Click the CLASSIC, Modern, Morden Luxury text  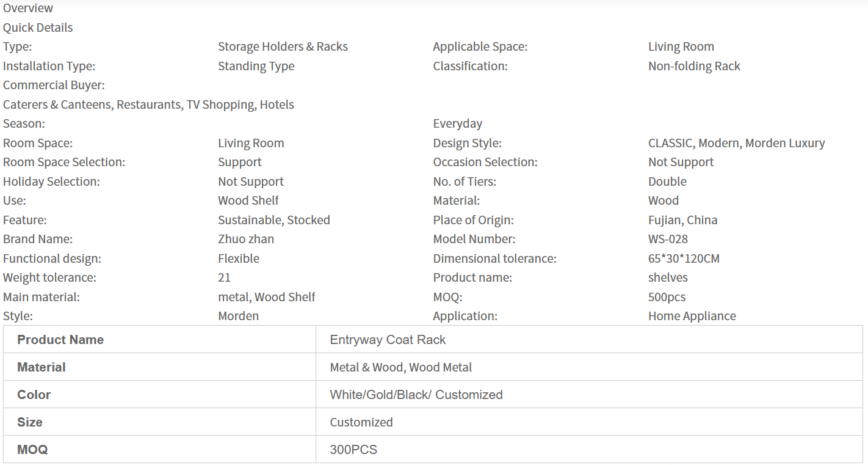(736, 143)
